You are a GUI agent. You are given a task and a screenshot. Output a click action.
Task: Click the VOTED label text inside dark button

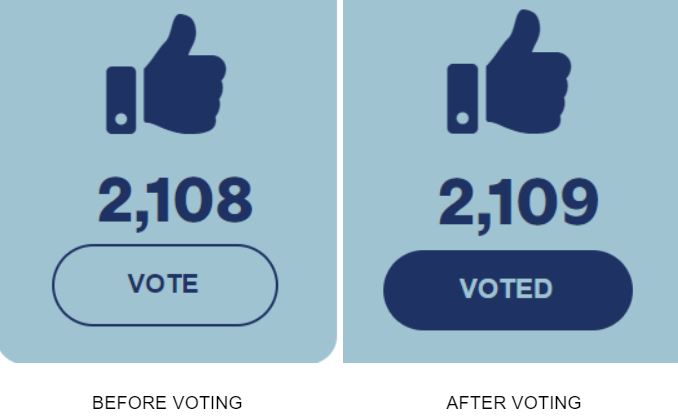pyautogui.click(x=506, y=289)
